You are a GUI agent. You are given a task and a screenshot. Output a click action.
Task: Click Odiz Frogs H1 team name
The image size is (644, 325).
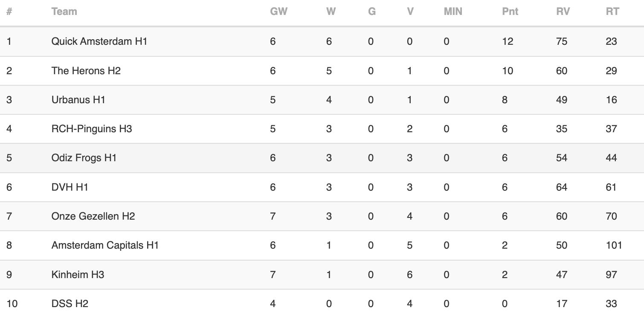(x=84, y=158)
